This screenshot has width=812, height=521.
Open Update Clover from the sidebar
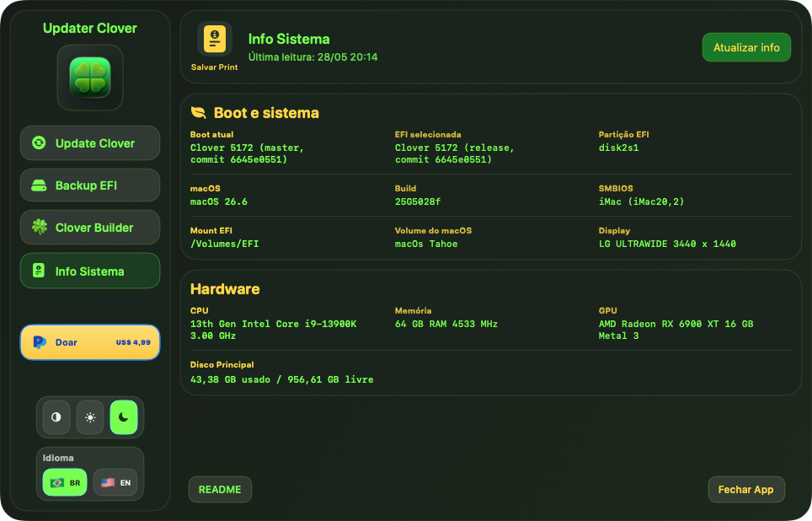coord(90,143)
